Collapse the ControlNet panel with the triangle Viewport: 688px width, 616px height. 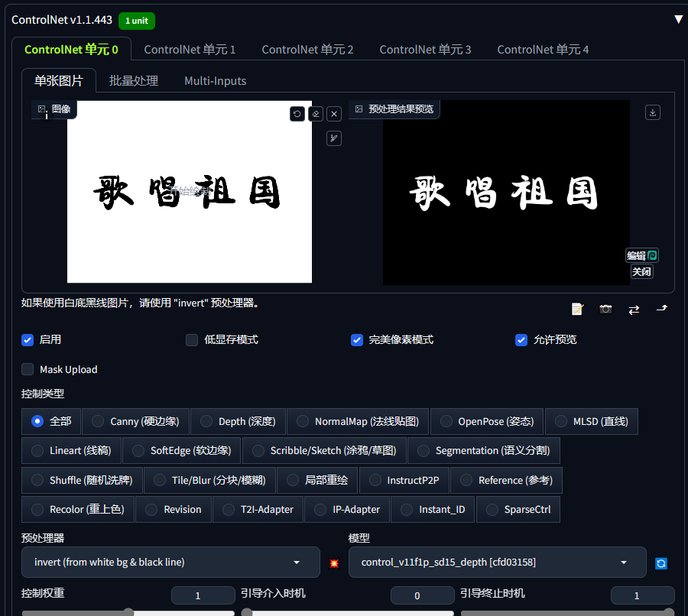(x=678, y=20)
